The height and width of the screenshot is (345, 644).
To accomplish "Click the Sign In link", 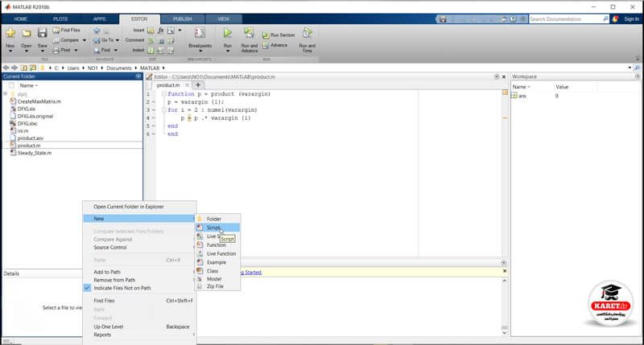I will [x=632, y=18].
